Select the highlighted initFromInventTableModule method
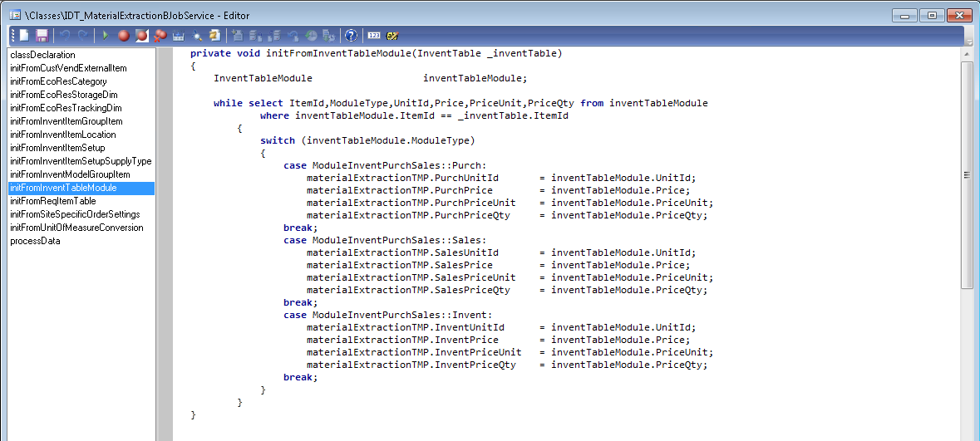This screenshot has height=441, width=980. (81, 188)
